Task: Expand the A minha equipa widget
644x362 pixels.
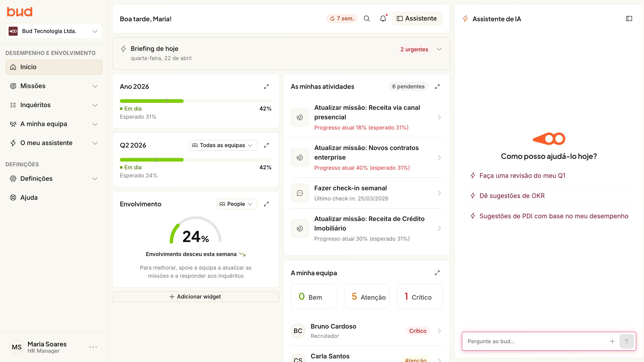Action: click(x=437, y=273)
